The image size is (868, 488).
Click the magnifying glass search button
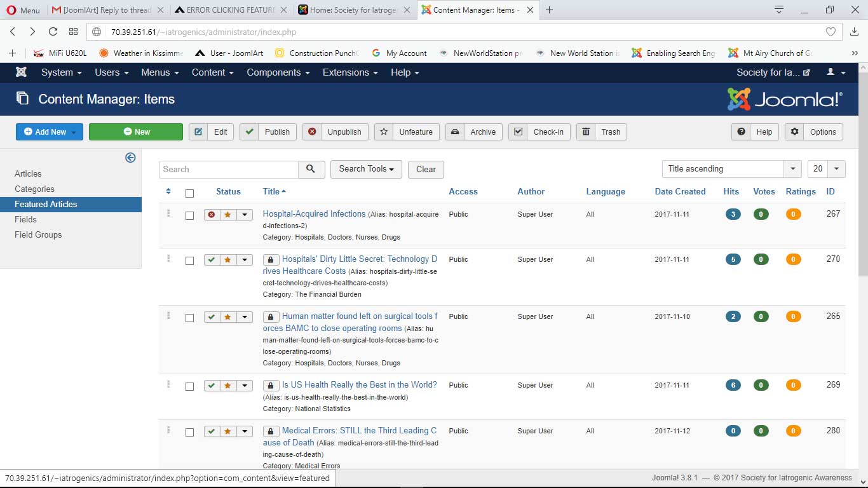311,169
